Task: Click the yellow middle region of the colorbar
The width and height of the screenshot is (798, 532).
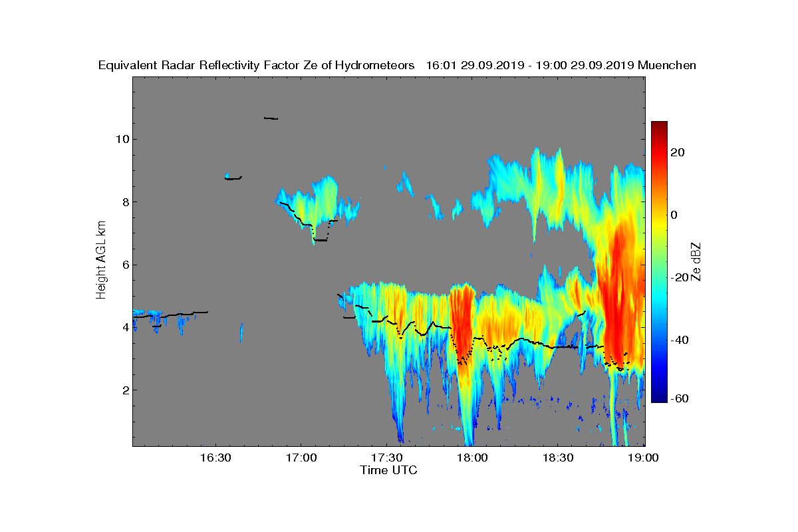Action: coord(659,226)
